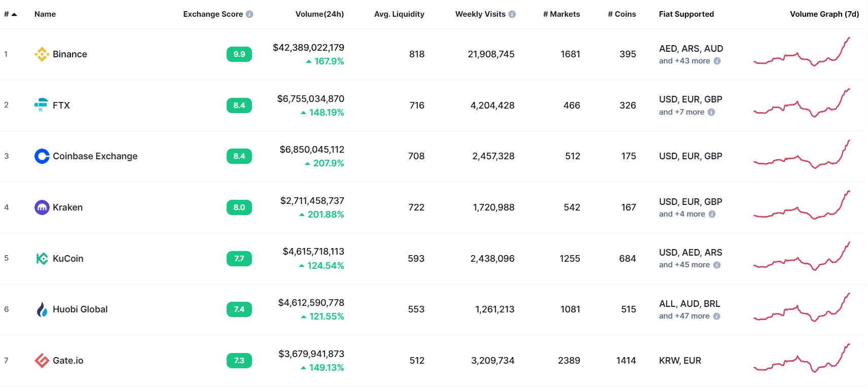
Task: Click the Weekly Visits info icon
Action: click(512, 14)
